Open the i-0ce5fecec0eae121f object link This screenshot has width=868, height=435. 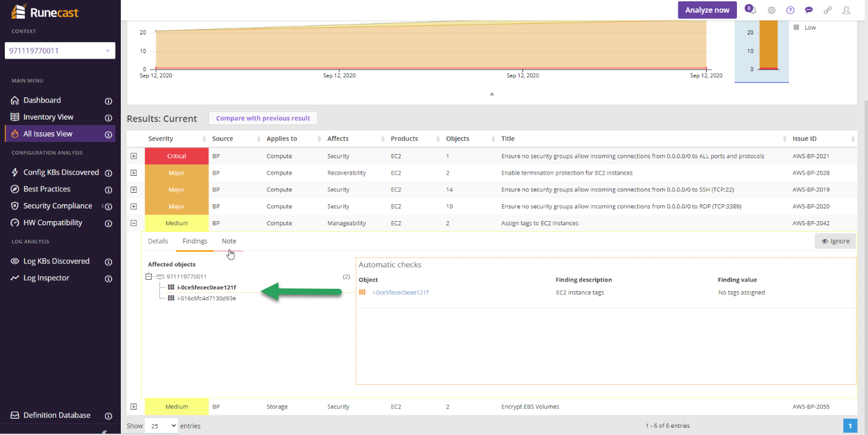pos(400,292)
